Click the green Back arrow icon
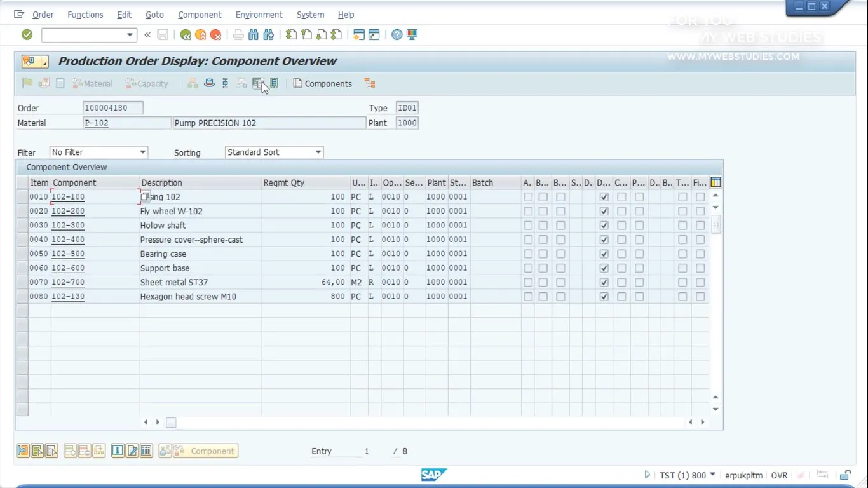This screenshot has width=868, height=488. (x=186, y=35)
